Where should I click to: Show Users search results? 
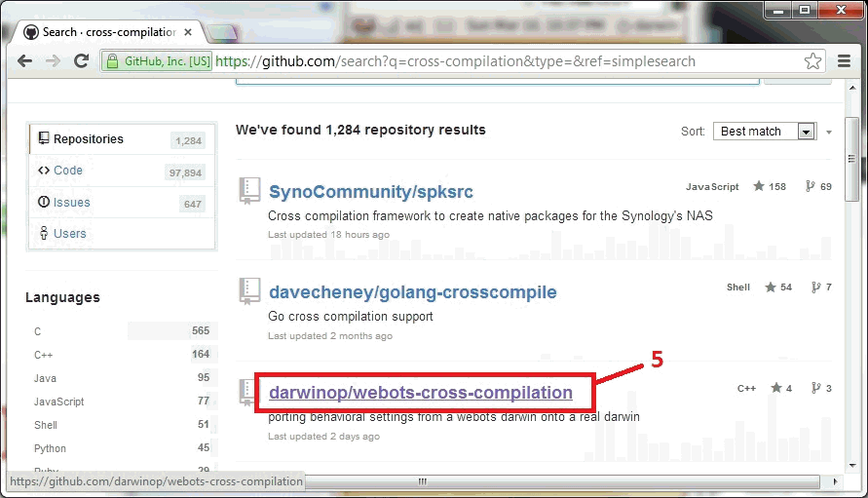[69, 234]
